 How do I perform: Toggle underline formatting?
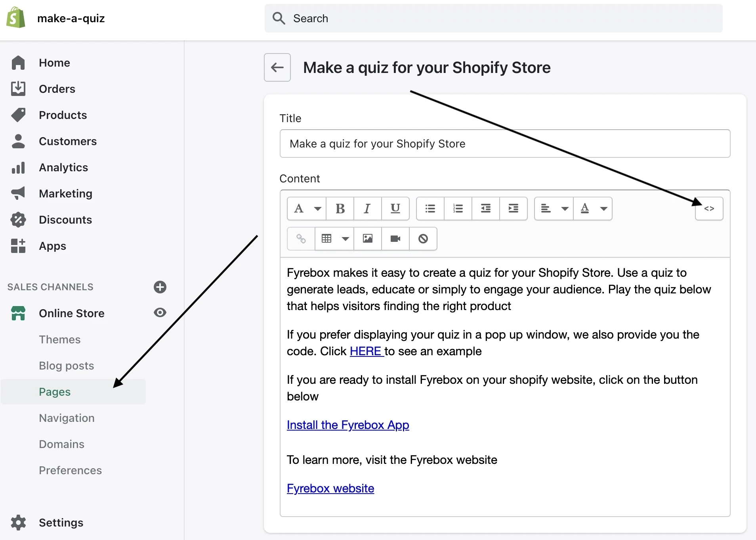tap(395, 209)
